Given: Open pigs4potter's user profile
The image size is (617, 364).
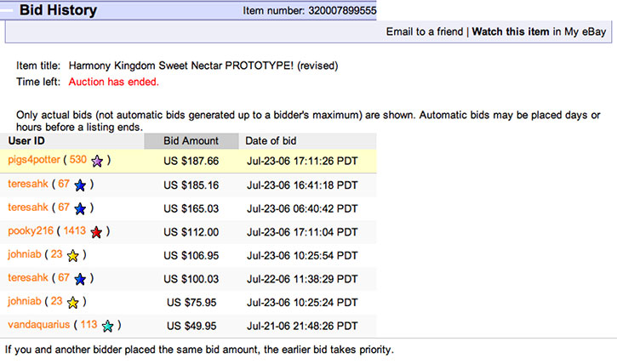Looking at the screenshot, I should [34, 160].
